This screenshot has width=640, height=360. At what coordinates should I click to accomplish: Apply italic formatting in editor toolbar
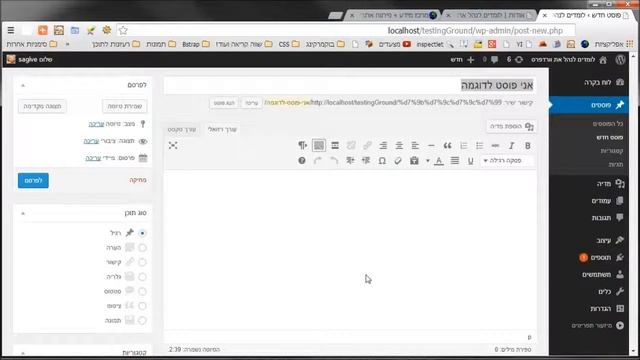pyautogui.click(x=511, y=146)
